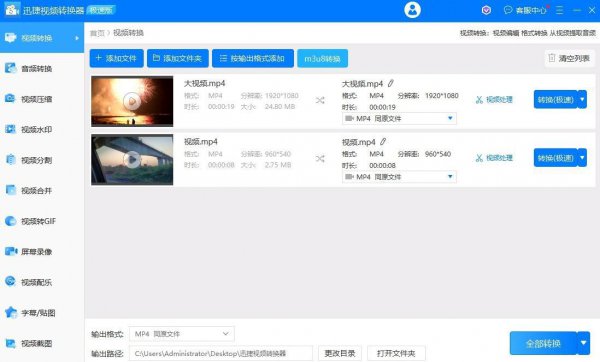Click the 视频转GIF sidebar icon
Screen dimensions: 600x362
click(10, 221)
